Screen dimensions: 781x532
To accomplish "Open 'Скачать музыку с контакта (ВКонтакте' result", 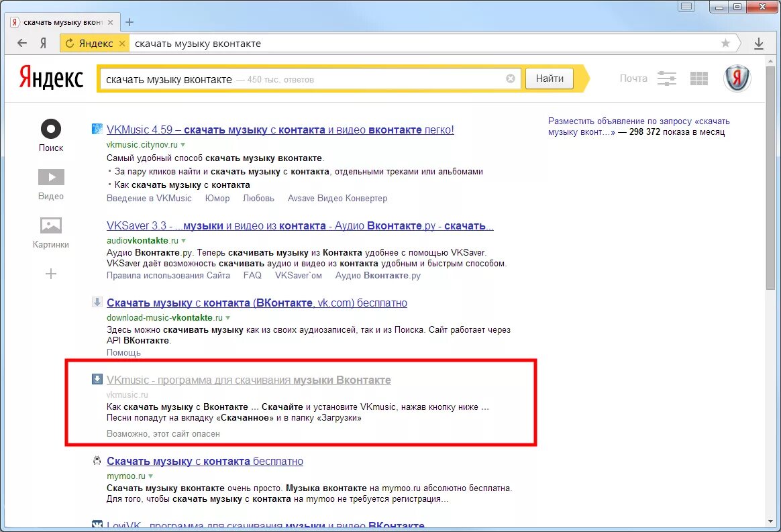I will click(x=257, y=303).
